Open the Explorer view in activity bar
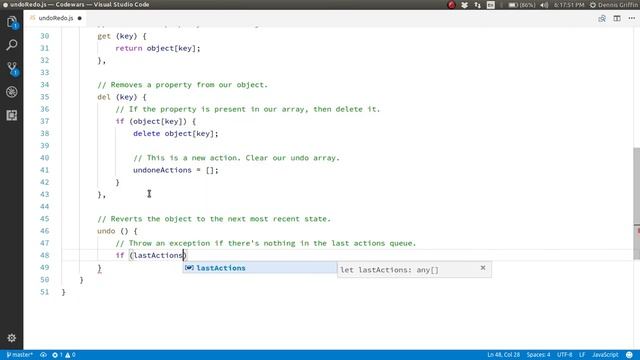 click(x=11, y=22)
